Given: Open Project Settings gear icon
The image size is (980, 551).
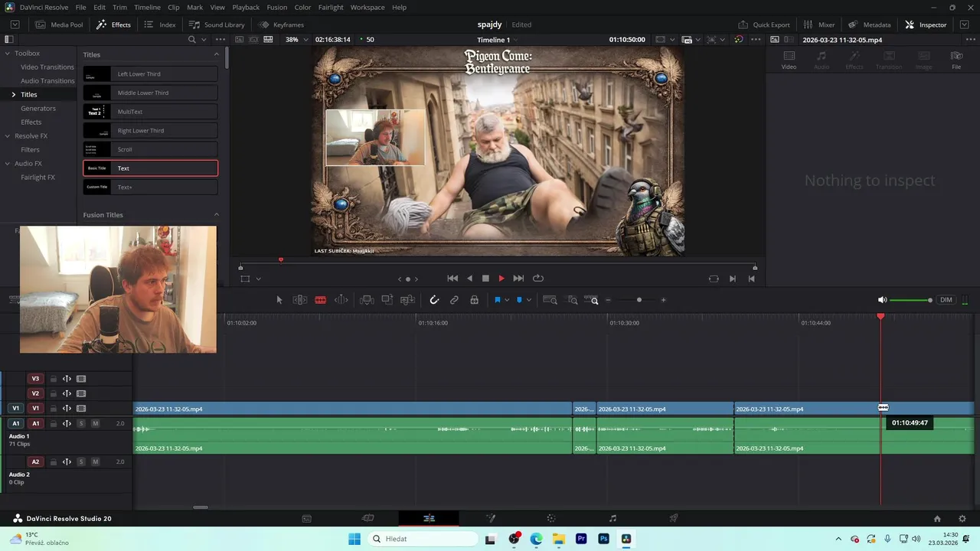Looking at the screenshot, I should [961, 518].
